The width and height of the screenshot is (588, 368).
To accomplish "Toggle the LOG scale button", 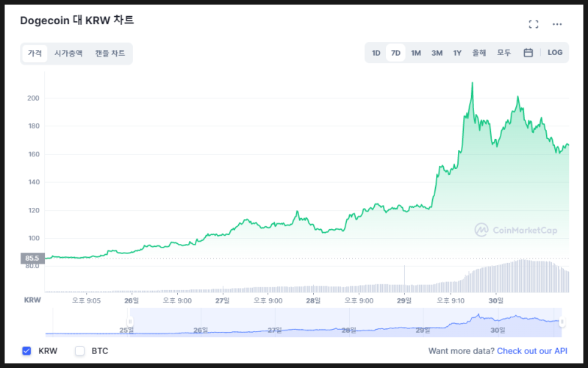I will tap(555, 53).
